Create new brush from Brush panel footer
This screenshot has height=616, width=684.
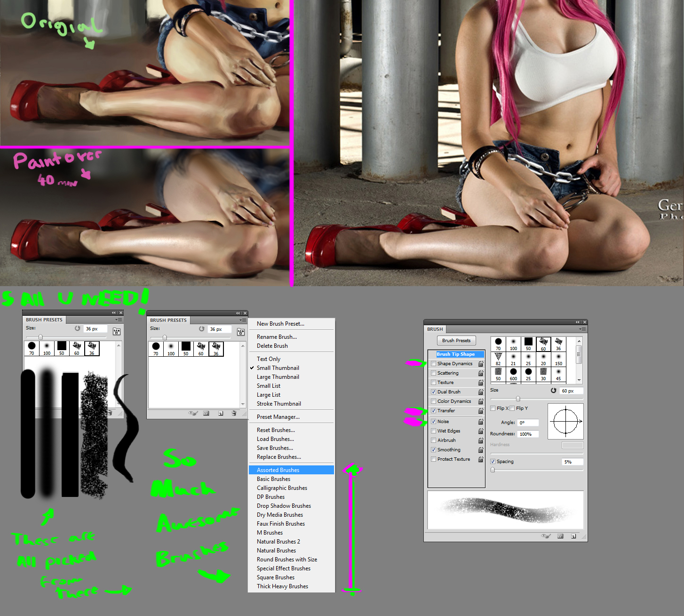573,536
